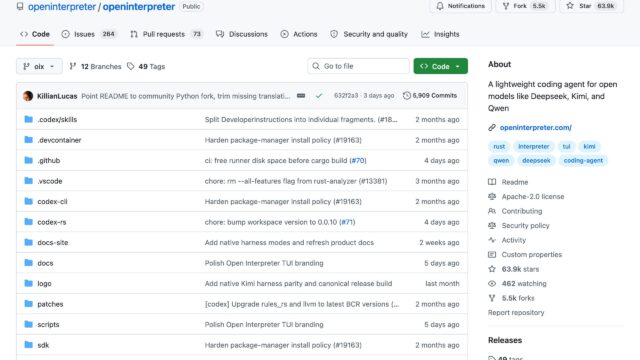Click the repository icon beside openinterpreter name
The height and width of the screenshot is (360, 640).
[20, 6]
